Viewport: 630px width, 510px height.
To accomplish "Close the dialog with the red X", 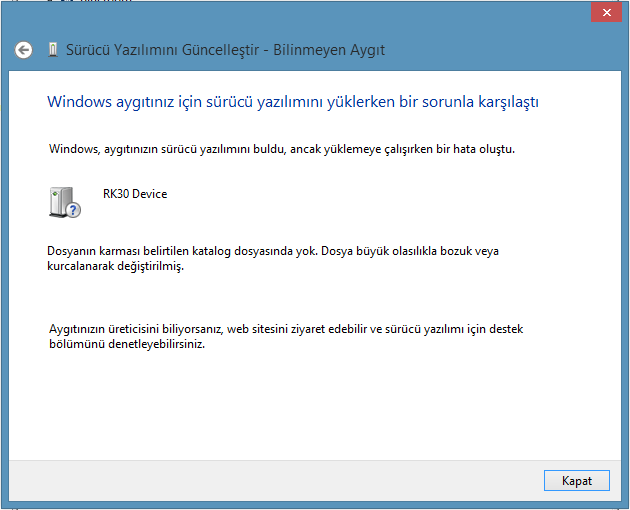I will pyautogui.click(x=603, y=11).
